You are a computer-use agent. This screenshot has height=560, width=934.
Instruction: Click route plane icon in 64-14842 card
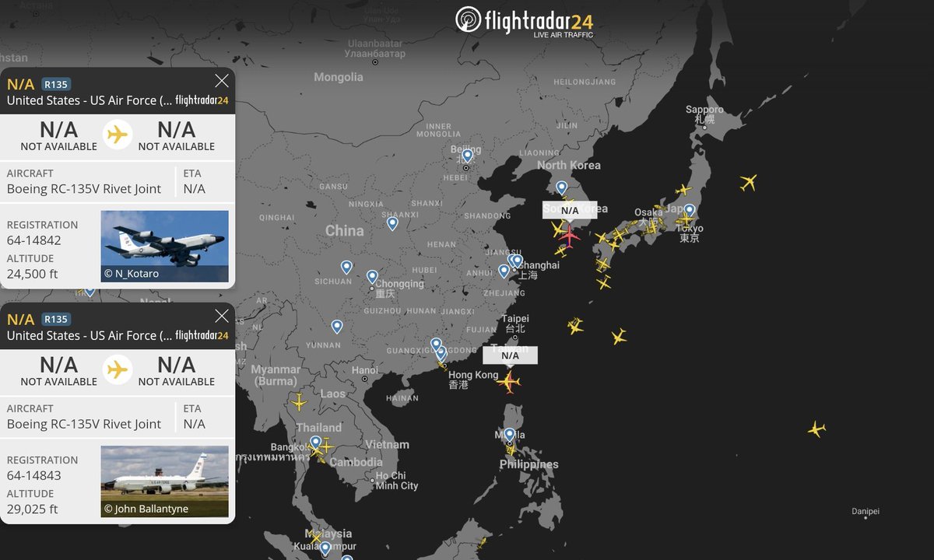pyautogui.click(x=117, y=135)
